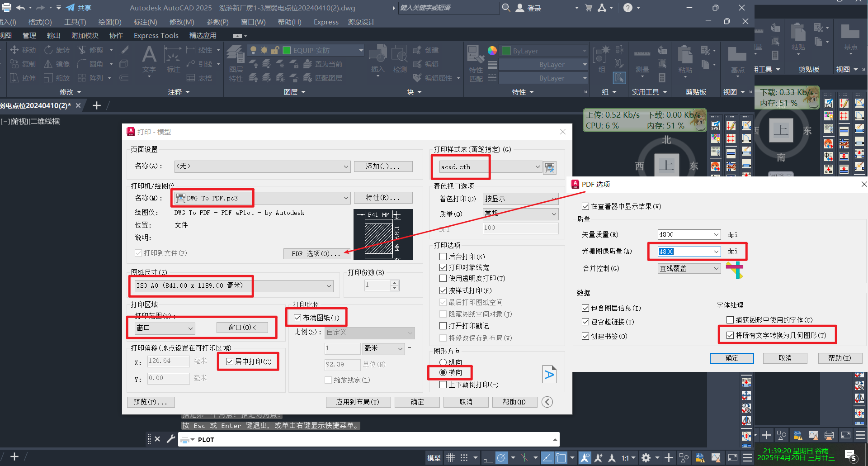Click the Print icon in quick access toolbar
Image resolution: width=868 pixels, height=466 pixels.
(x=6, y=8)
